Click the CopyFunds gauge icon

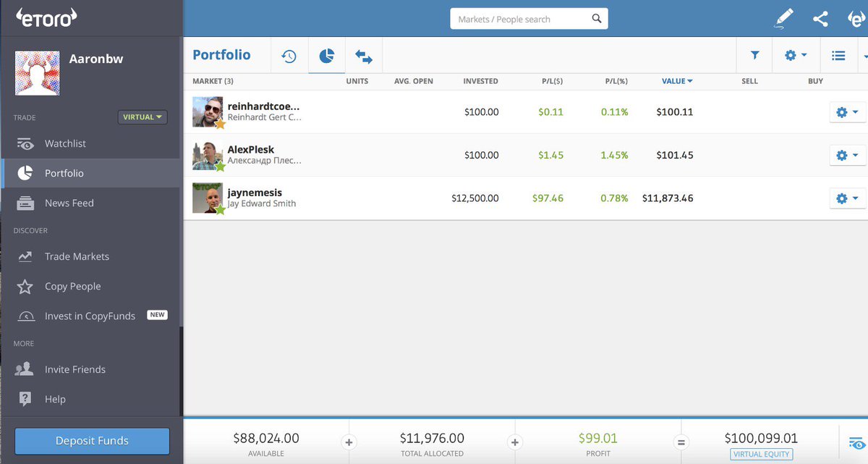click(25, 316)
